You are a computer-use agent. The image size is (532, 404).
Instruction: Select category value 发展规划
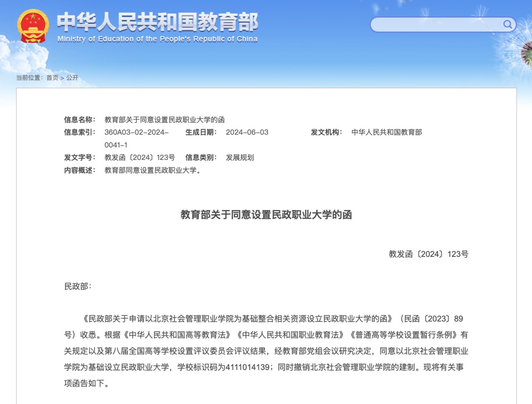click(x=240, y=157)
